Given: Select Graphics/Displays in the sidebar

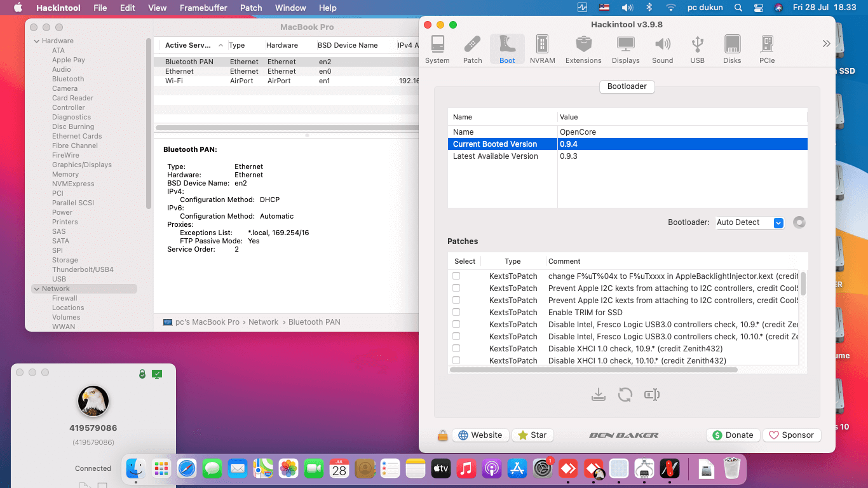Looking at the screenshot, I should (x=82, y=165).
